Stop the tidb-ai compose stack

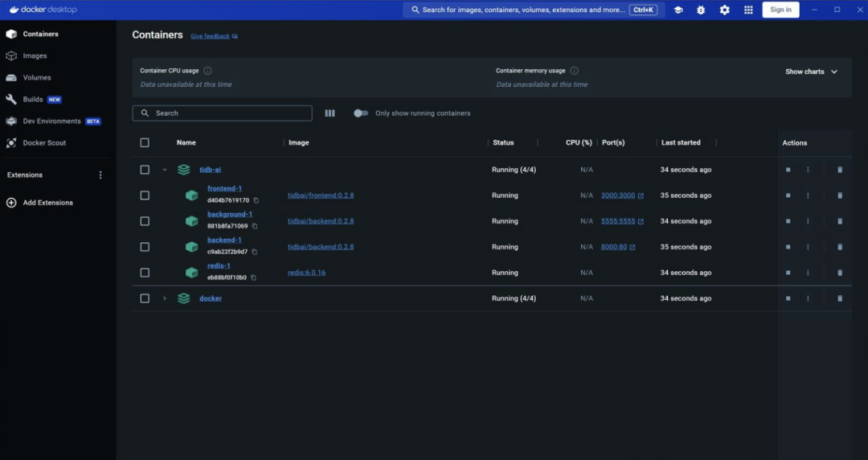click(788, 170)
